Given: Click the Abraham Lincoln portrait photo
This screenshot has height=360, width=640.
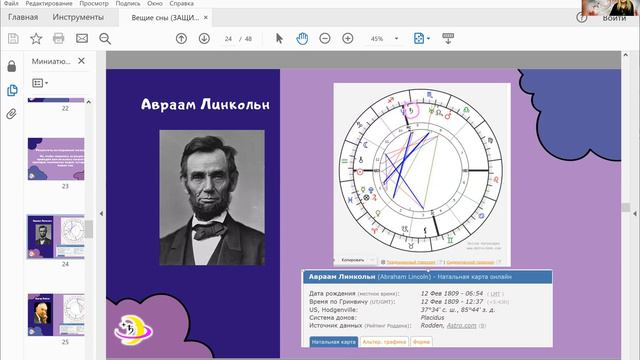Looking at the screenshot, I should click(212, 198).
